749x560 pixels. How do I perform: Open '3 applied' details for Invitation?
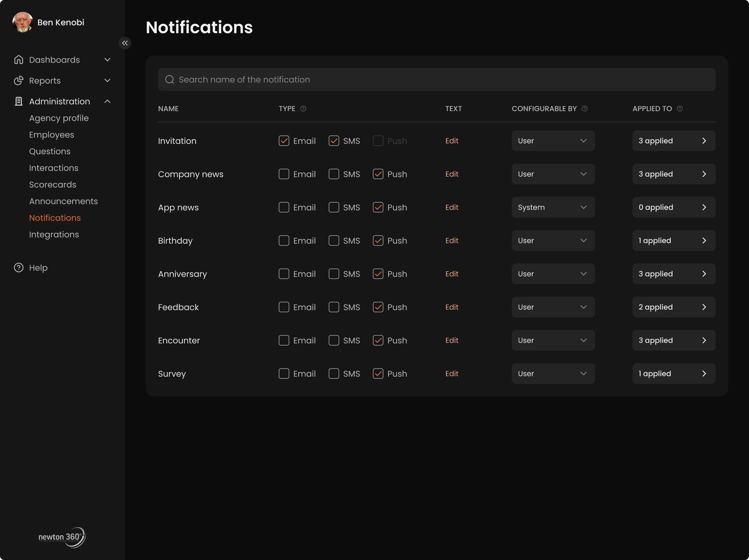[674, 141]
